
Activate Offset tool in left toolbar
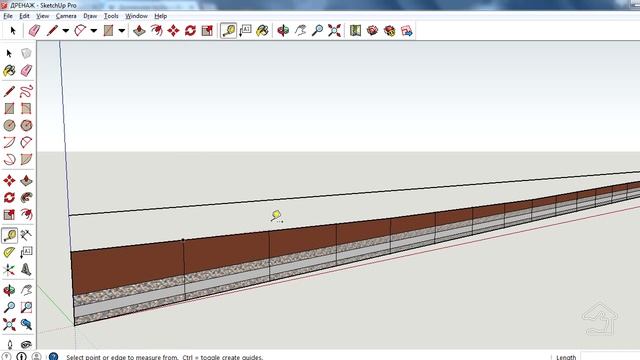pos(26,215)
